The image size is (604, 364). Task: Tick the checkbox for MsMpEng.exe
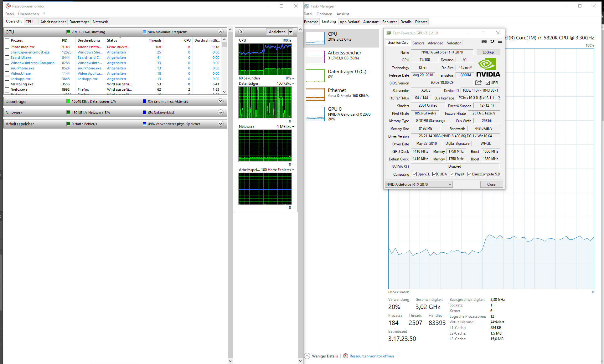pos(7,84)
